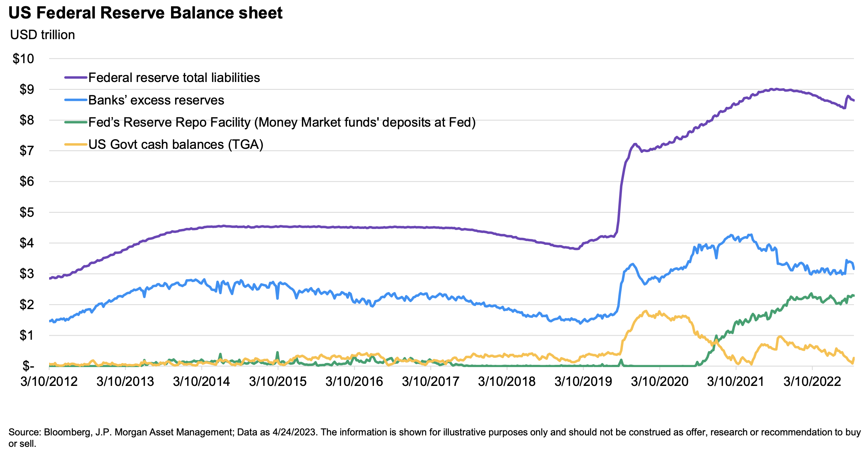Click the 3/10/2012 x-axis date label
Screen dimensions: 868x452
click(49, 381)
